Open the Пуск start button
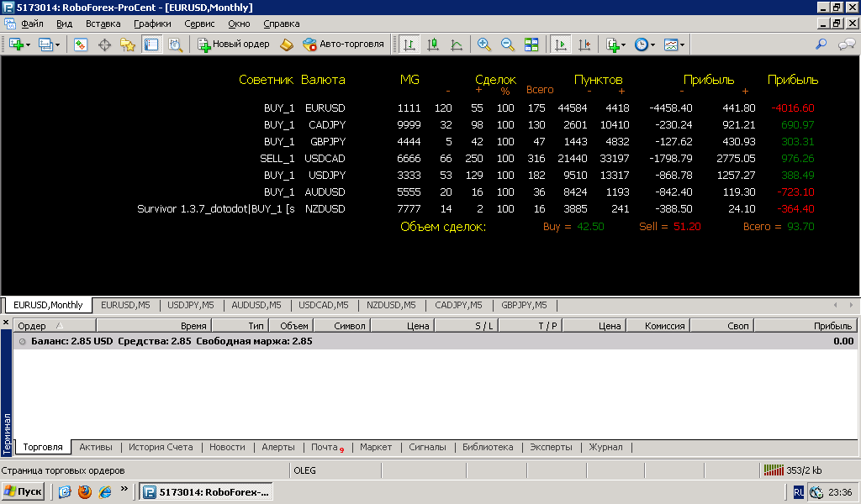Screen dimensions: 861x504 (x=23, y=492)
